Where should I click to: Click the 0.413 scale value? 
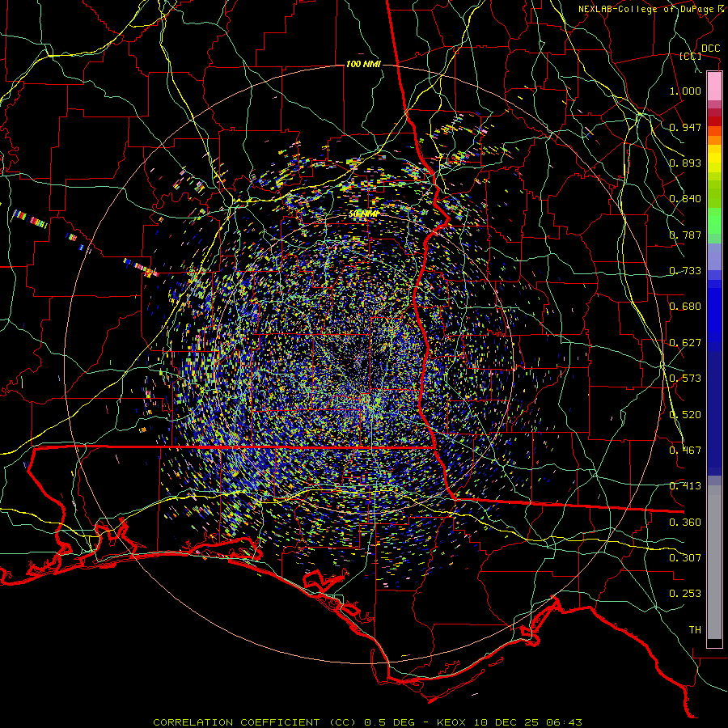[x=685, y=486]
